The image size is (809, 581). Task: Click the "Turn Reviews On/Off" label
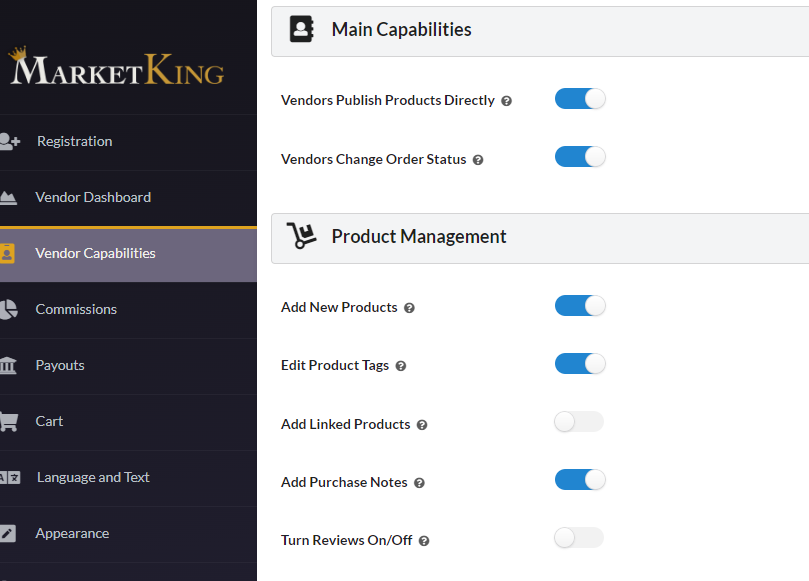pyautogui.click(x=347, y=540)
